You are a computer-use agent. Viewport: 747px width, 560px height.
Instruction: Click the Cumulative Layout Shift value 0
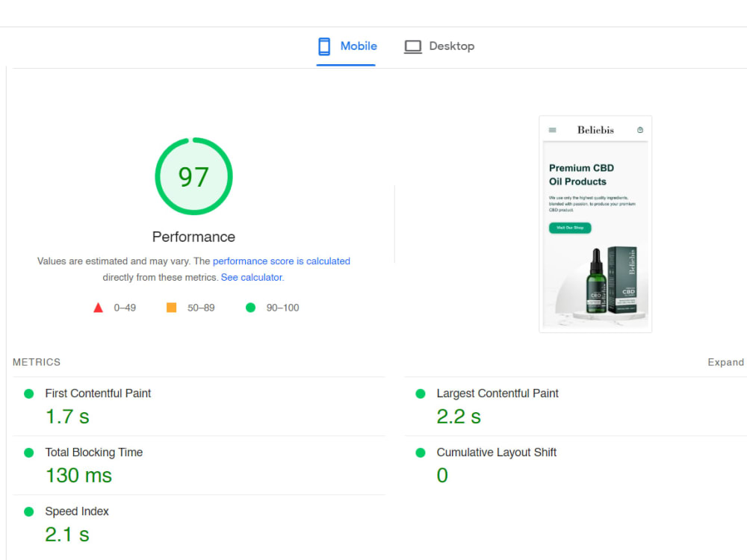pyautogui.click(x=442, y=476)
